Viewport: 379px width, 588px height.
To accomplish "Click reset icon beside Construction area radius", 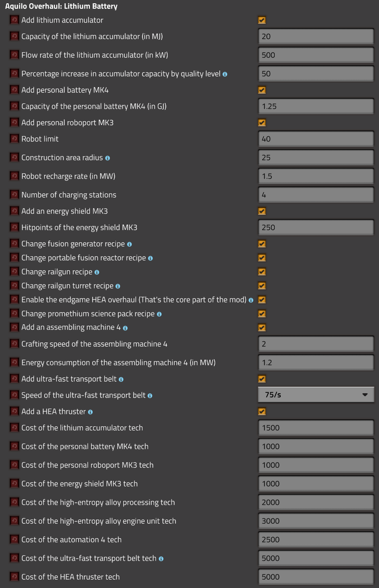I will [x=14, y=157].
